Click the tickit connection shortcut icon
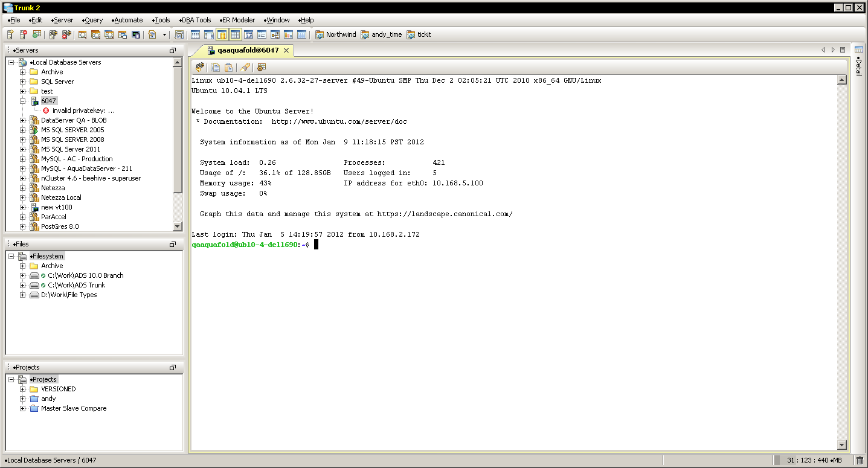 pos(411,34)
